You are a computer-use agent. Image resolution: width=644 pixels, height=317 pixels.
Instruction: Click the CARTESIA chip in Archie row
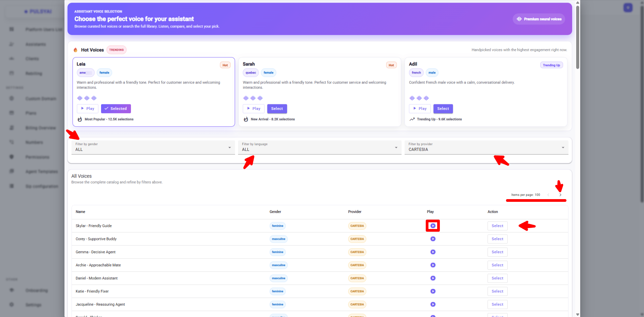pyautogui.click(x=357, y=265)
